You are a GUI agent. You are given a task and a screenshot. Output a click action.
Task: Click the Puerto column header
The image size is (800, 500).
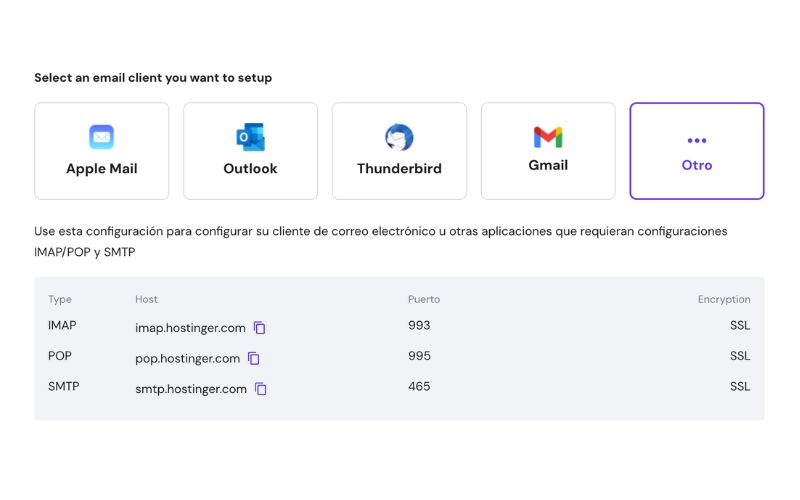coord(423,299)
